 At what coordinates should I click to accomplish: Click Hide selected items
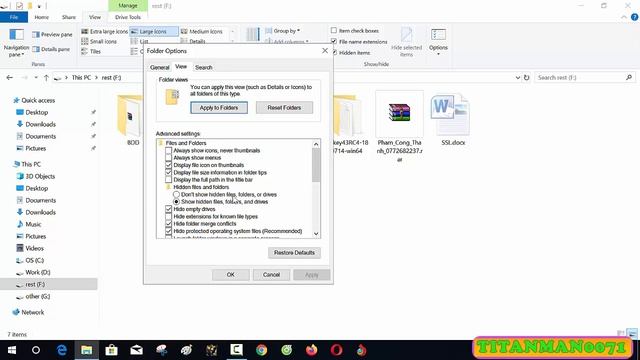click(406, 42)
